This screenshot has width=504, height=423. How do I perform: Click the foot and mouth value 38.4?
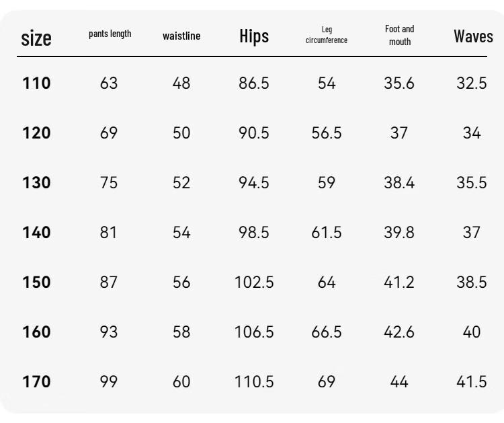coord(399,183)
